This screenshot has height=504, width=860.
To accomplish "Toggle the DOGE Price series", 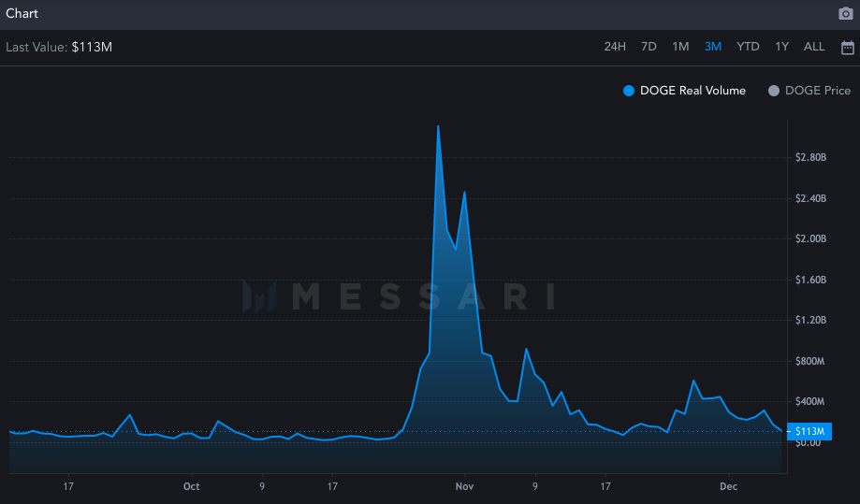I will pos(809,91).
